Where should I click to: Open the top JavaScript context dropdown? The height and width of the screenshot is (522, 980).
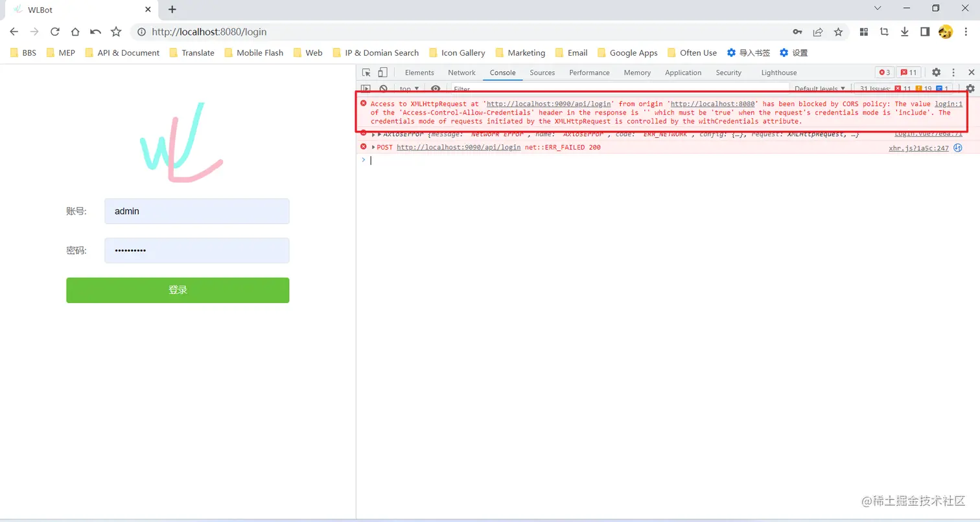(409, 89)
